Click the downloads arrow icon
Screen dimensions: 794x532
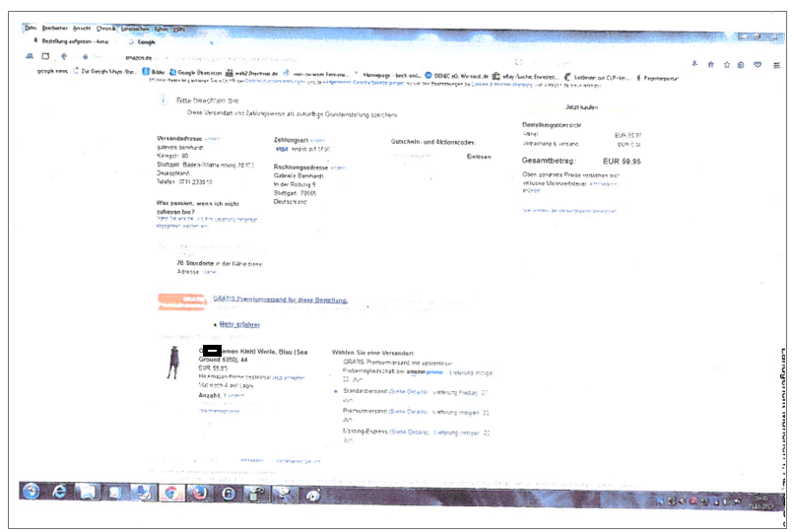pyautogui.click(x=695, y=64)
